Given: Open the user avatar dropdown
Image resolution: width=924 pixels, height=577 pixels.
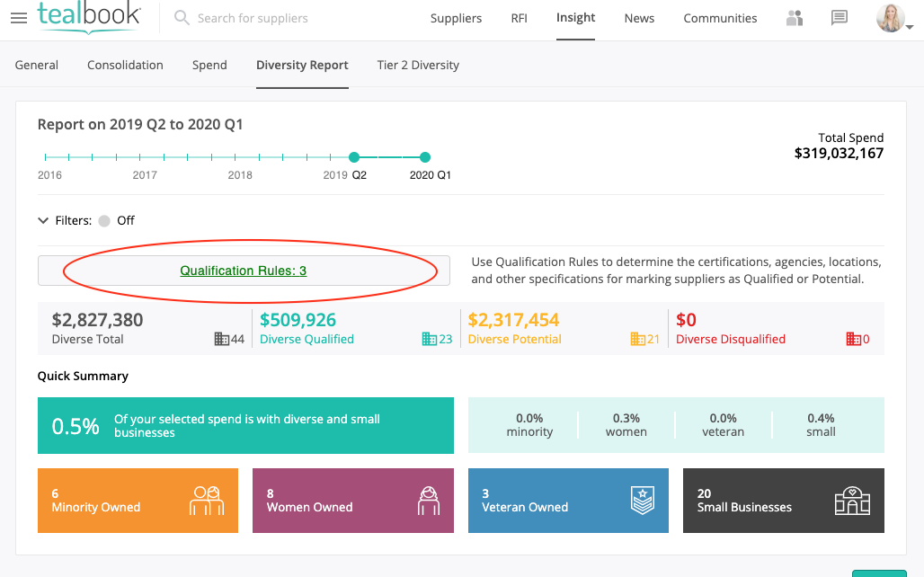Looking at the screenshot, I should click(894, 19).
